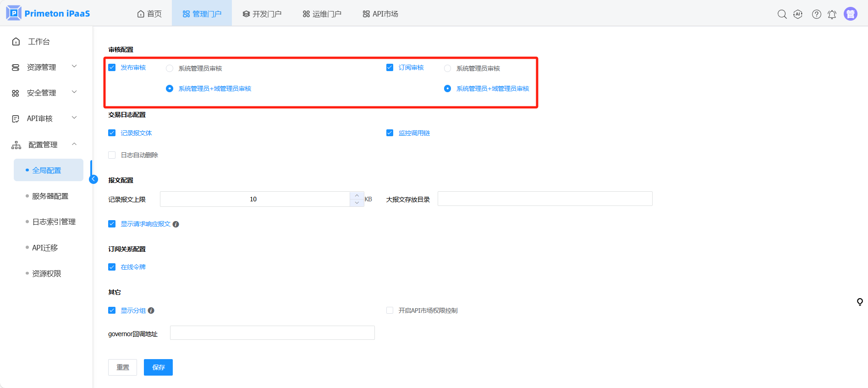Viewport: 868px width, 388px height.
Task: Select 系统管理员审核 radio under 订阅审核
Action: [x=447, y=68]
